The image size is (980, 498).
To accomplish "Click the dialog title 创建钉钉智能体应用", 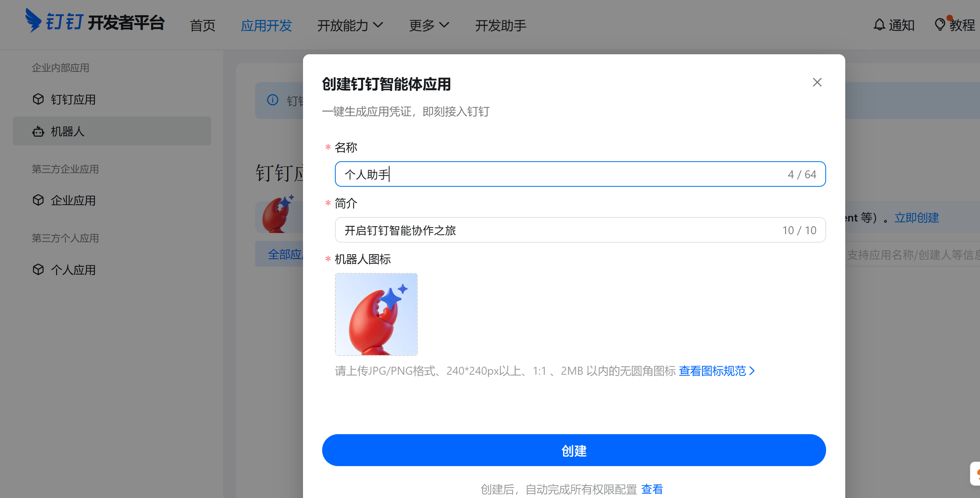I will click(386, 84).
